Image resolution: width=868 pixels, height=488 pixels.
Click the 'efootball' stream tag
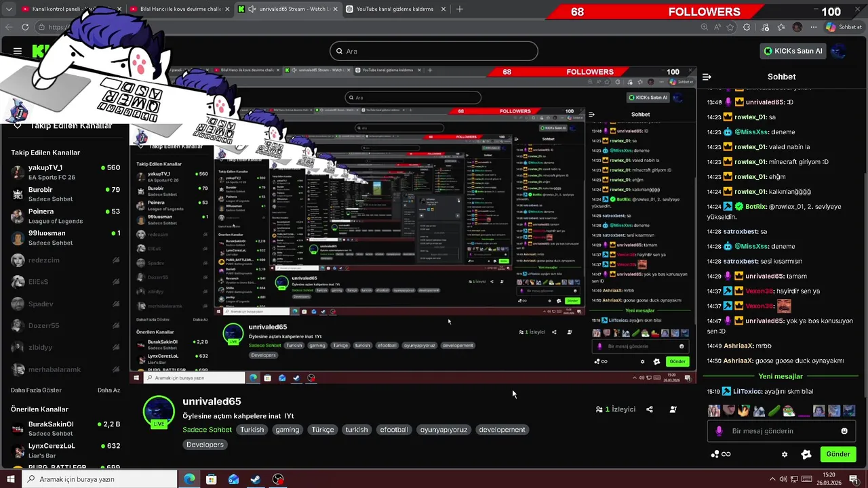394,430
